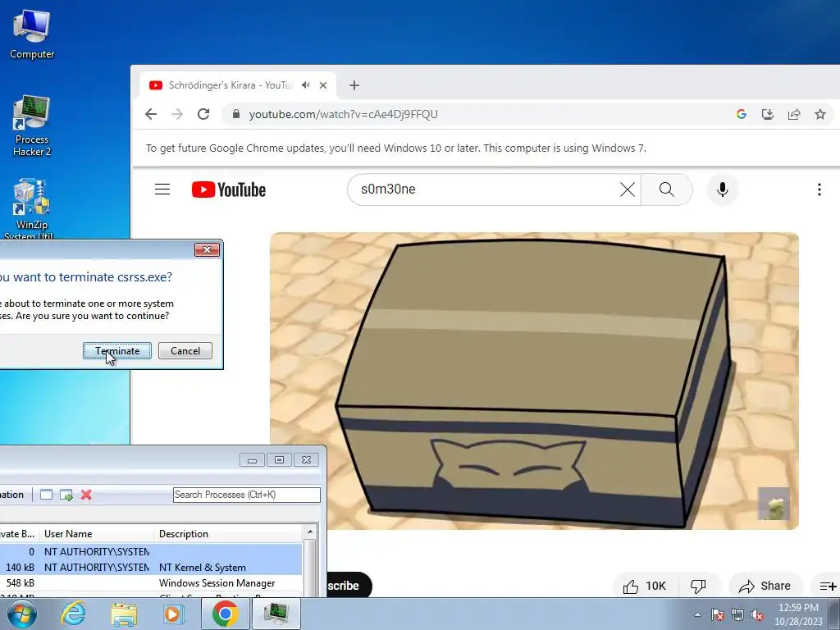Image resolution: width=840 pixels, height=630 pixels.
Task: Open a new Chrome tab
Action: coord(354,85)
